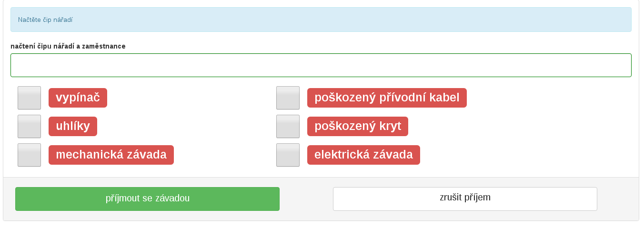
Task: Click the načtení čipu nářadí a zaměstnance label
Action: pos(68,46)
